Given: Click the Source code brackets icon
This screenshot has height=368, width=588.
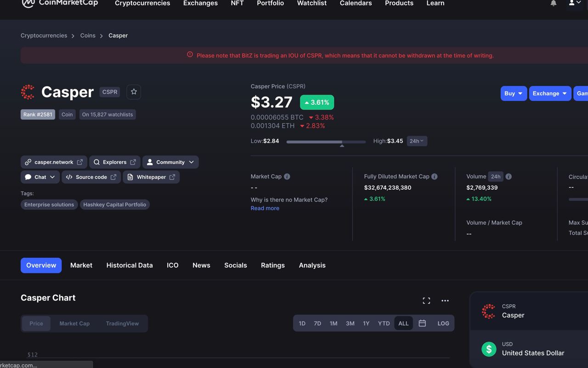Looking at the screenshot, I should pyautogui.click(x=69, y=177).
